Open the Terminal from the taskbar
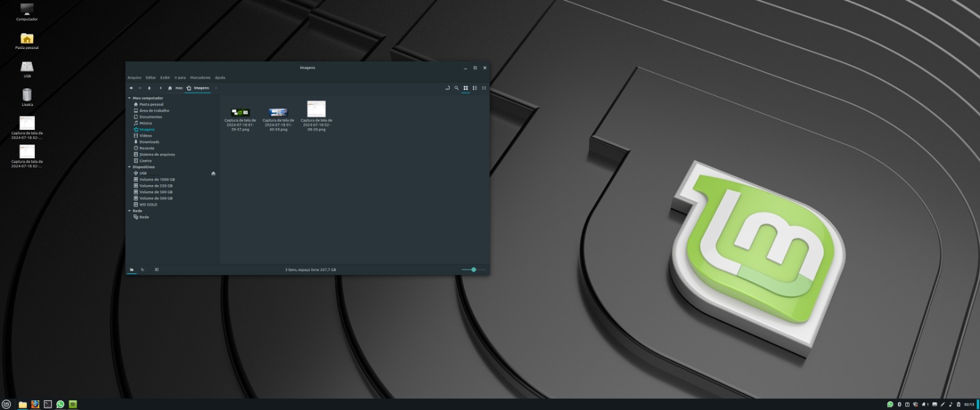 point(48,404)
